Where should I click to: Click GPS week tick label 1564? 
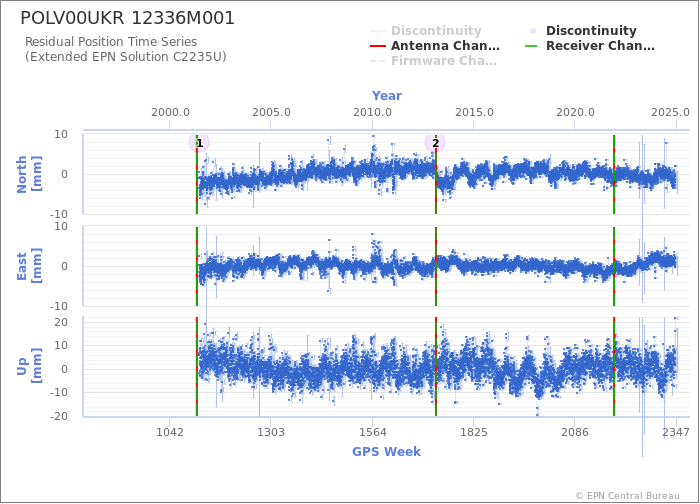click(x=373, y=432)
